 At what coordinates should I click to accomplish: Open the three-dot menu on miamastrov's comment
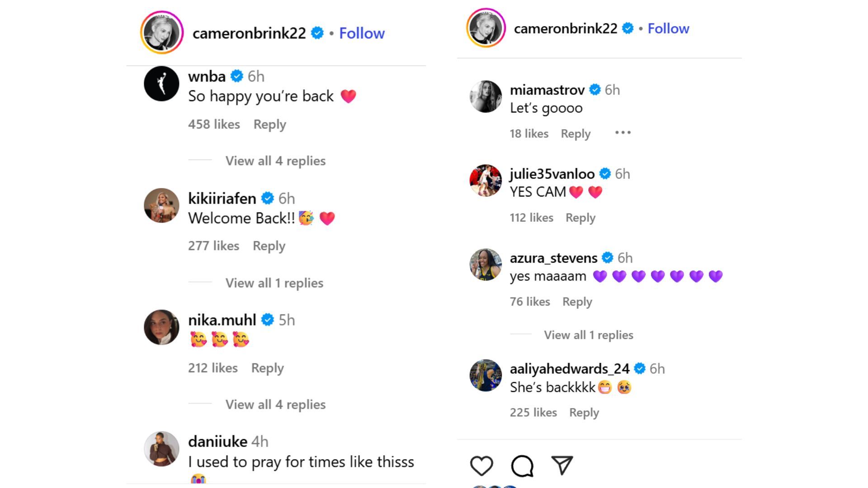coord(623,132)
